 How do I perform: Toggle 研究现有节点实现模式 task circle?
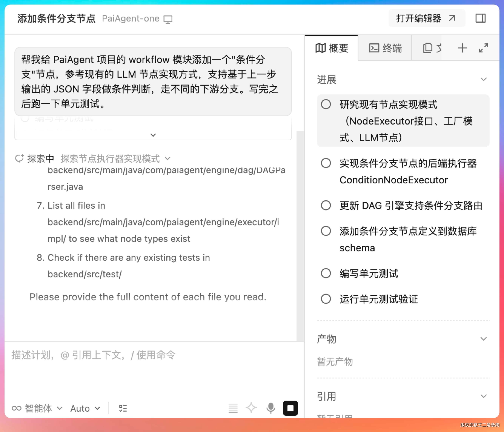tap(326, 104)
